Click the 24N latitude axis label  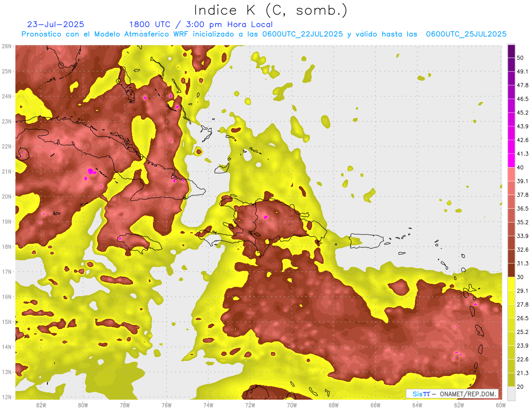coord(7,96)
